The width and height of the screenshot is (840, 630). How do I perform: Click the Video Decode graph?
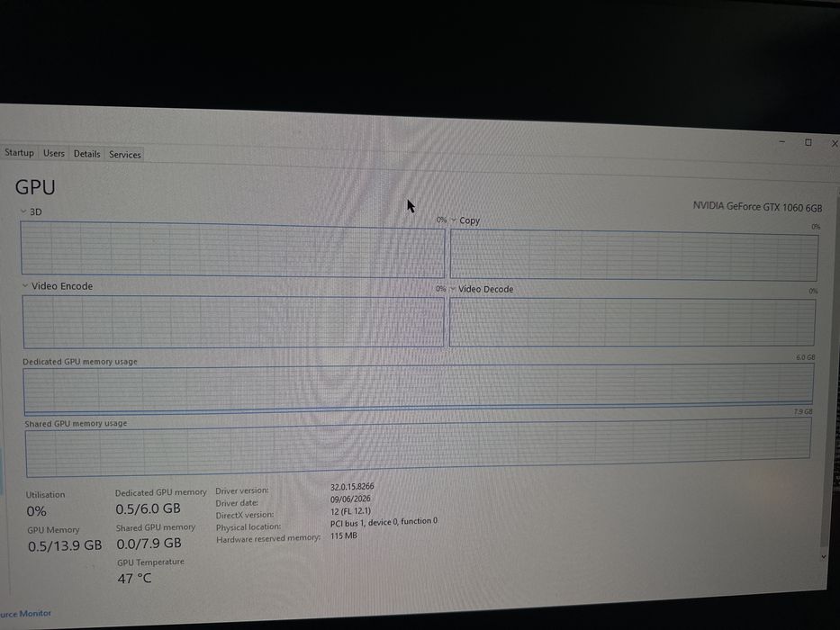coord(632,322)
